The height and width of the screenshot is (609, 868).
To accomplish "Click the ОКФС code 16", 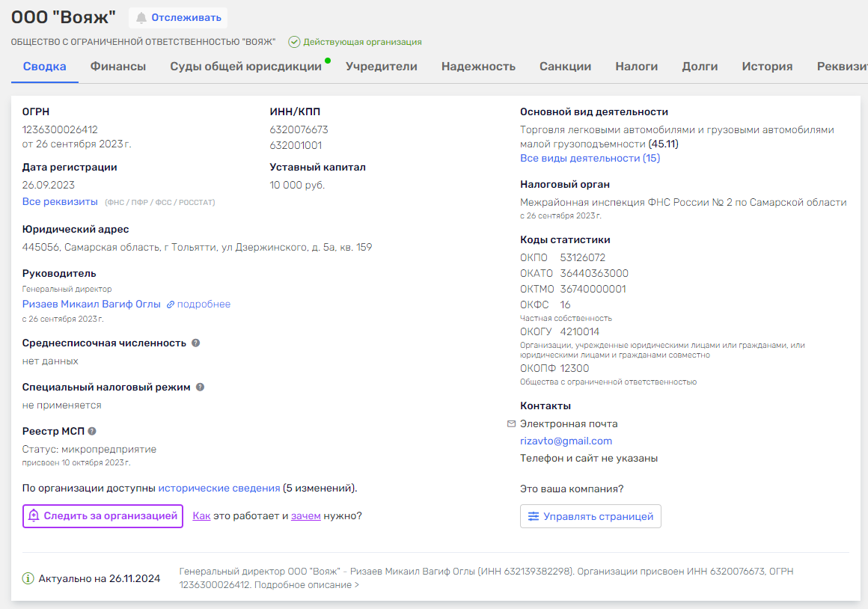I will (x=565, y=304).
